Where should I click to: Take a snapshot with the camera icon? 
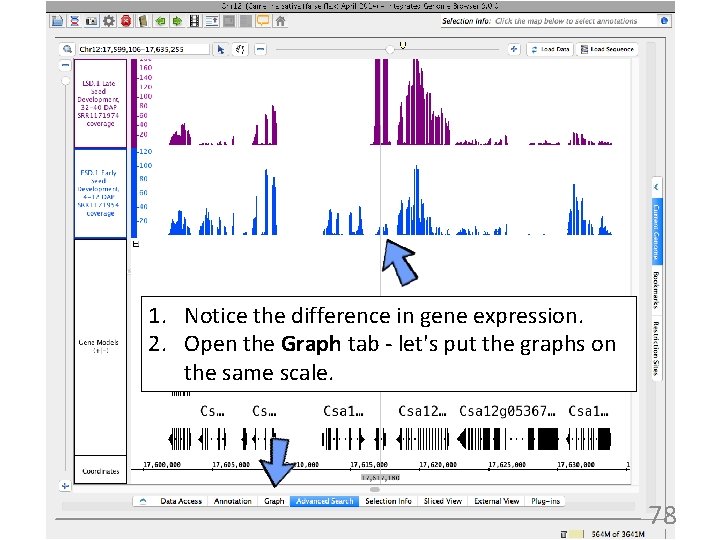click(91, 21)
